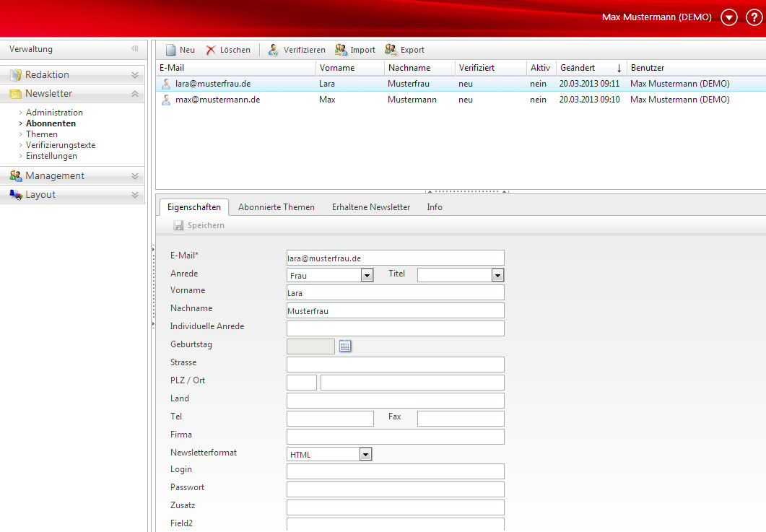Sort by Benutzer column header

696,68
